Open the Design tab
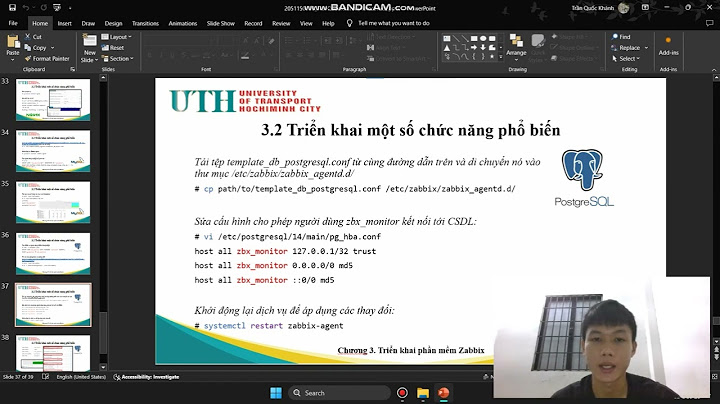The image size is (720, 404). pyautogui.click(x=113, y=23)
